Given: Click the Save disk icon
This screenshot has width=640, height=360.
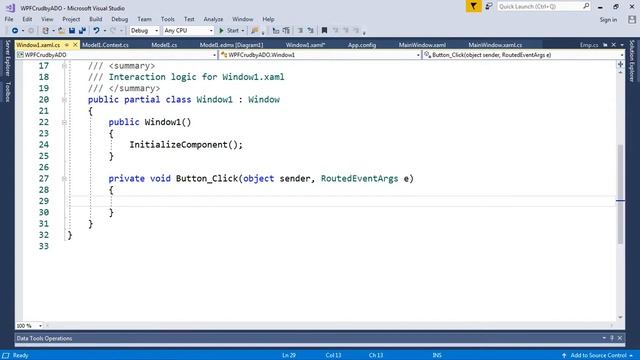Looking at the screenshot, I should click(x=72, y=31).
